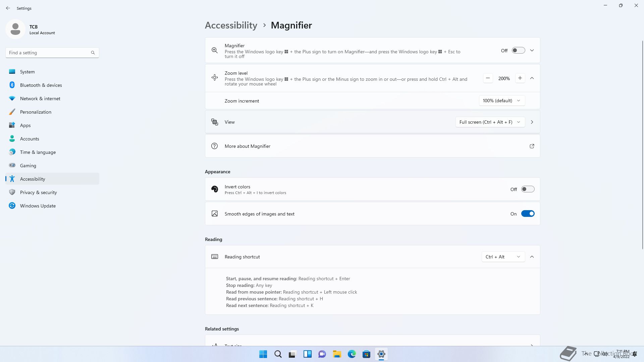Expand the Magnifier row chevron

[x=532, y=50]
